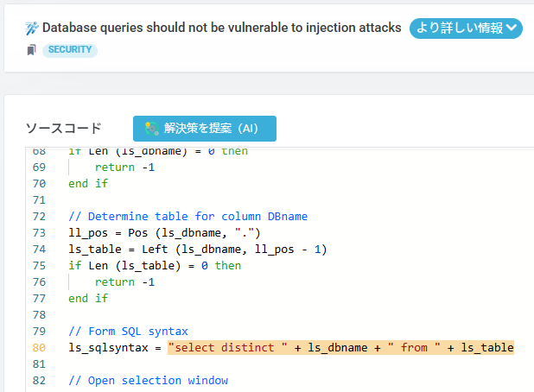Click line number 73 in the gutter
The image size is (534, 392).
(x=41, y=232)
